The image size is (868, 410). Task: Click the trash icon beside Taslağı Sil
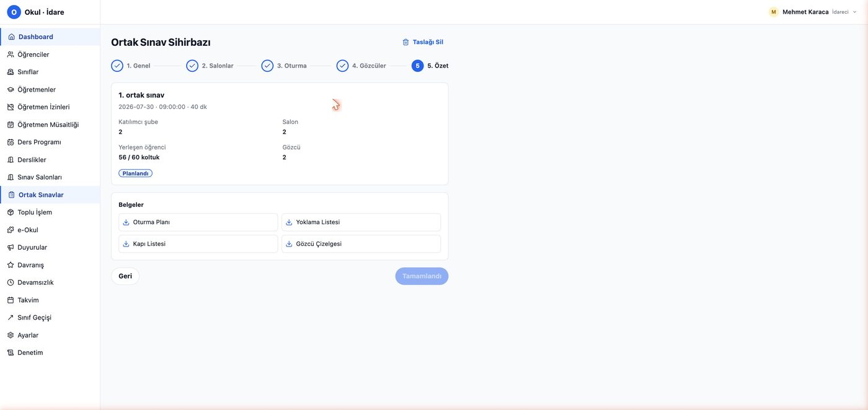[x=406, y=42]
